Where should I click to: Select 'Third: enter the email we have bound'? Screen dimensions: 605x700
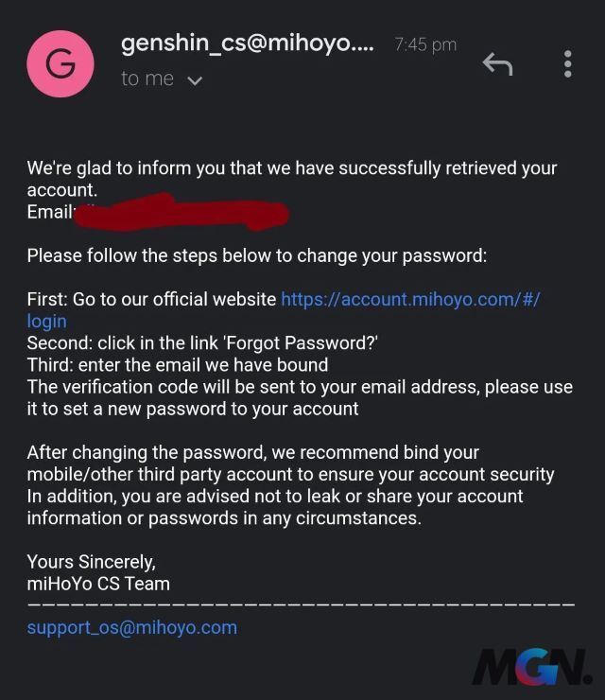pyautogui.click(x=178, y=365)
